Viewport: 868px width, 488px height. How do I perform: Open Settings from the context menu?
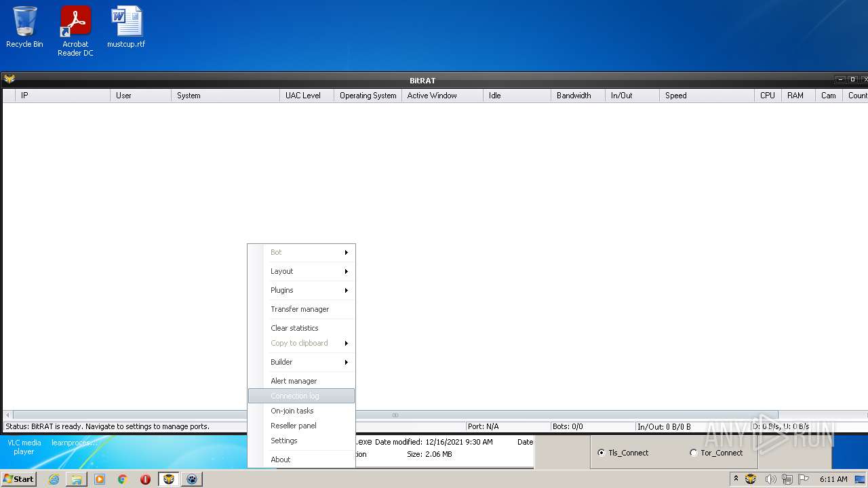[302, 441]
